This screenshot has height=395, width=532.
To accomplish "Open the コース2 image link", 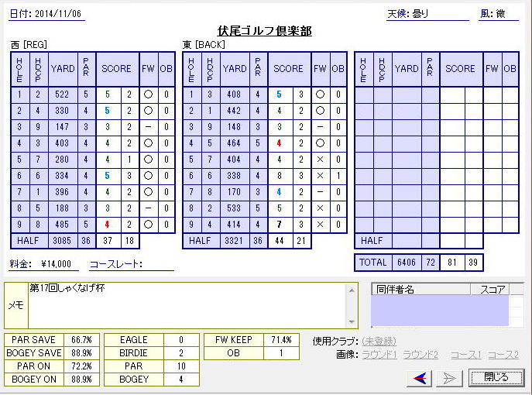I will 503,355.
